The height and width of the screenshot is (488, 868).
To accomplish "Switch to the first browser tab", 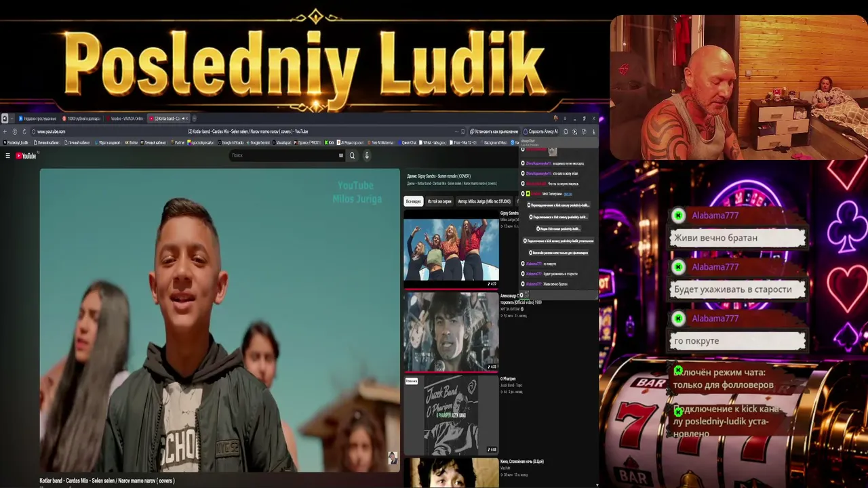I will pyautogui.click(x=38, y=119).
